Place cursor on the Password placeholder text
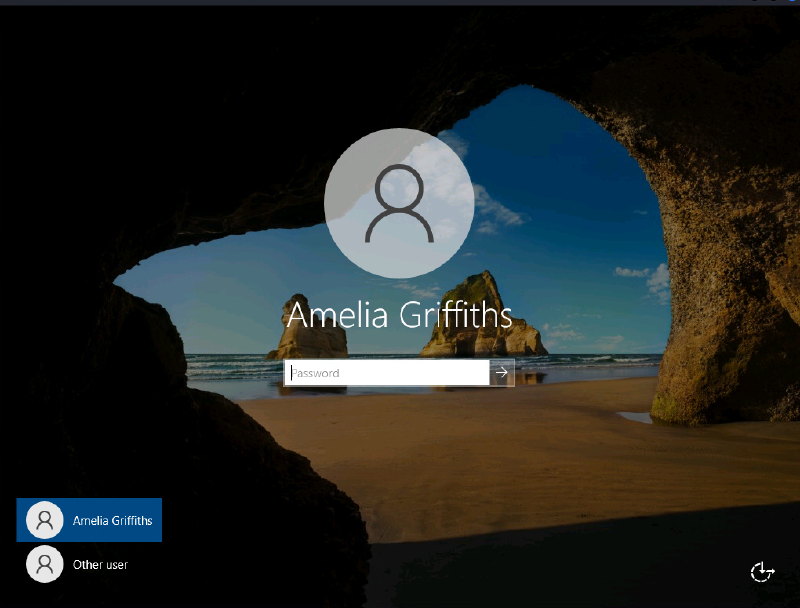The image size is (800, 608). (x=316, y=373)
